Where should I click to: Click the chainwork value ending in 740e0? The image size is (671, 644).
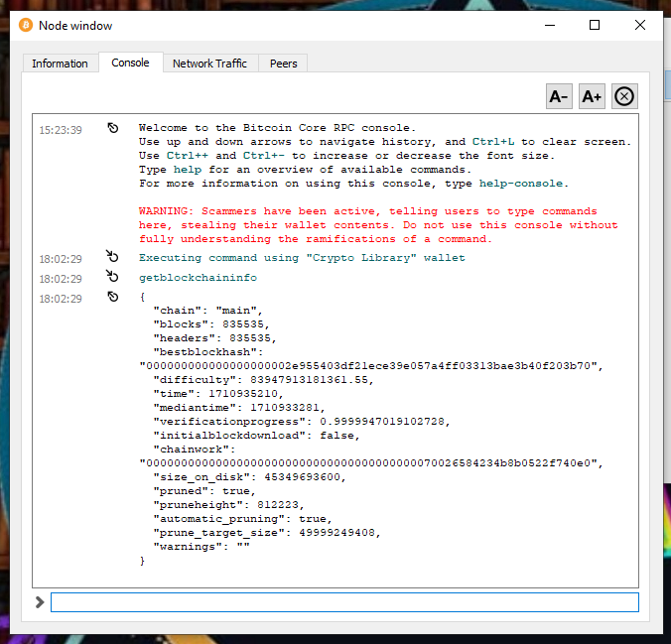(371, 463)
